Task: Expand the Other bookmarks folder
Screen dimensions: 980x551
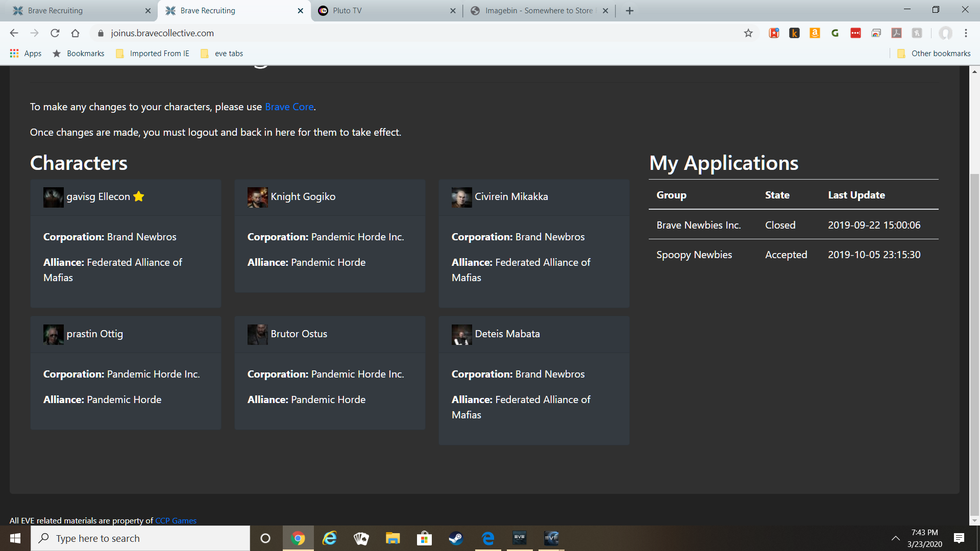Action: click(x=934, y=54)
